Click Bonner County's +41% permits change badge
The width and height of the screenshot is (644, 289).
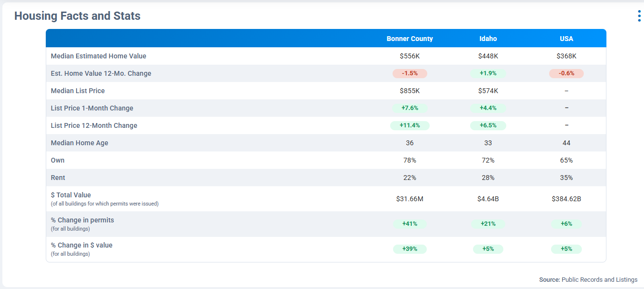pyautogui.click(x=409, y=224)
